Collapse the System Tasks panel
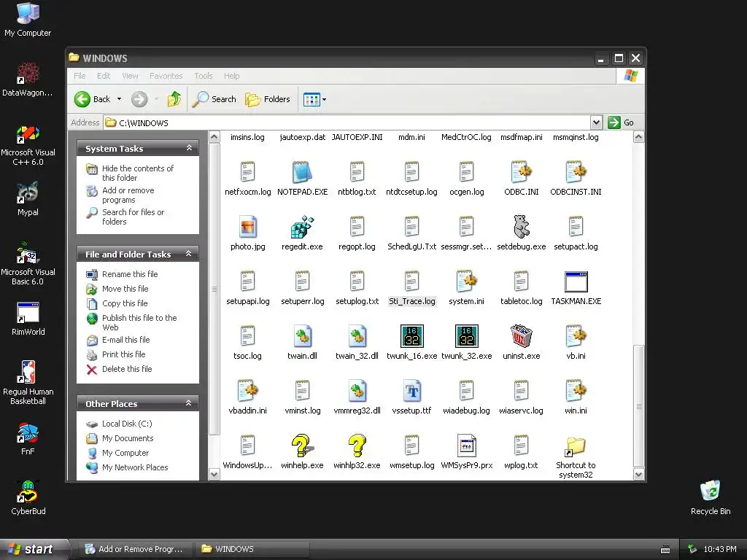Viewport: 747px width, 560px height. tap(189, 148)
